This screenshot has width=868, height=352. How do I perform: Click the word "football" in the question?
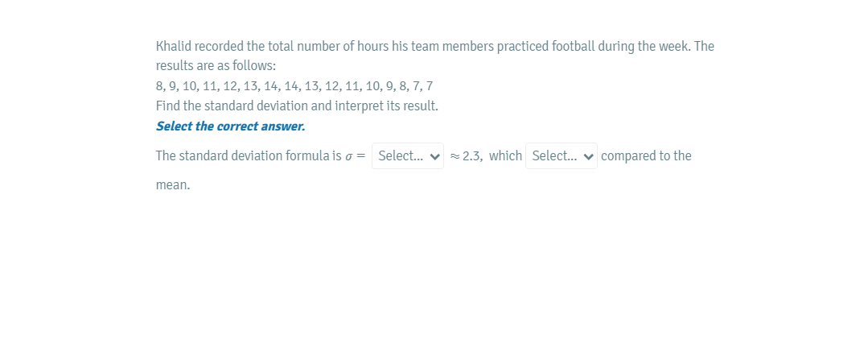click(x=573, y=46)
